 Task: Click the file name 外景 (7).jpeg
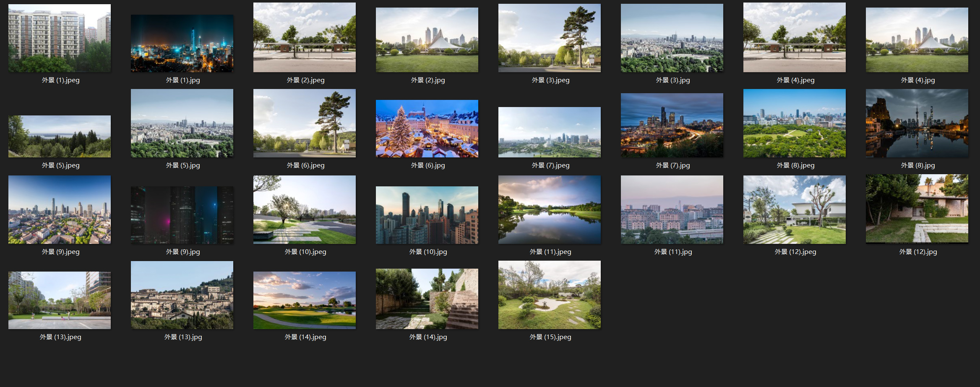pos(550,165)
